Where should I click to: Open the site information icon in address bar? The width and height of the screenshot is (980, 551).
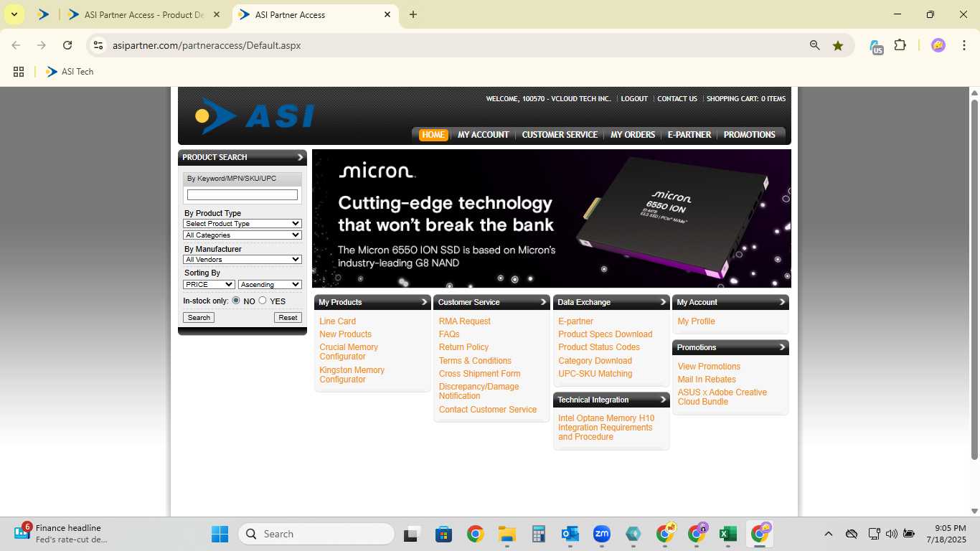99,45
